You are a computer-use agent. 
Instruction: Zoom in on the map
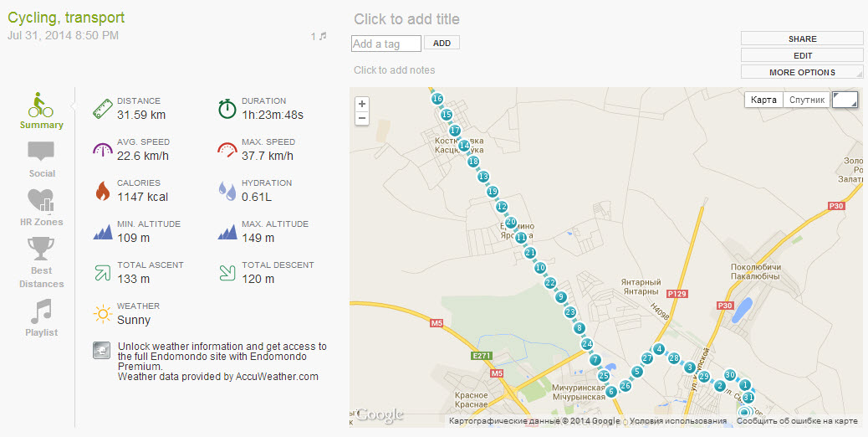point(362,104)
